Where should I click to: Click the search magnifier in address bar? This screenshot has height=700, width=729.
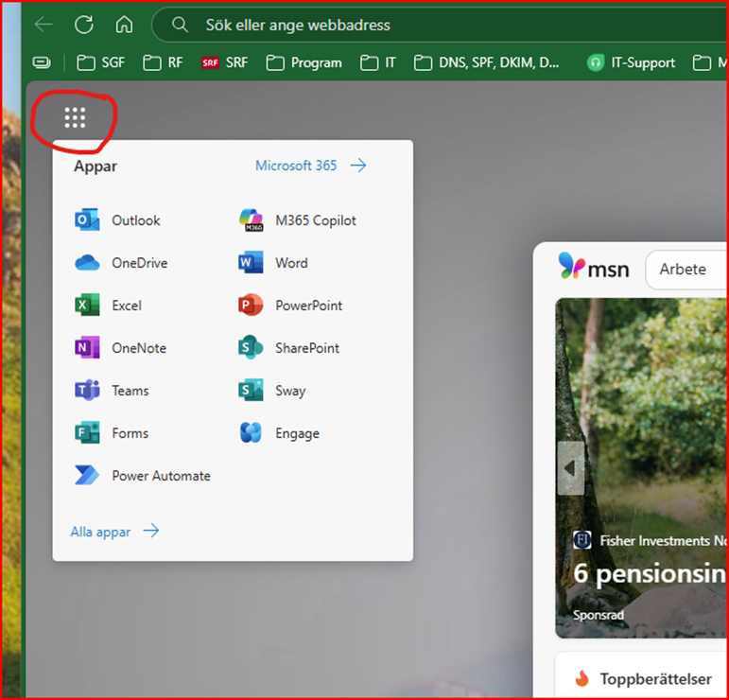coord(180,25)
